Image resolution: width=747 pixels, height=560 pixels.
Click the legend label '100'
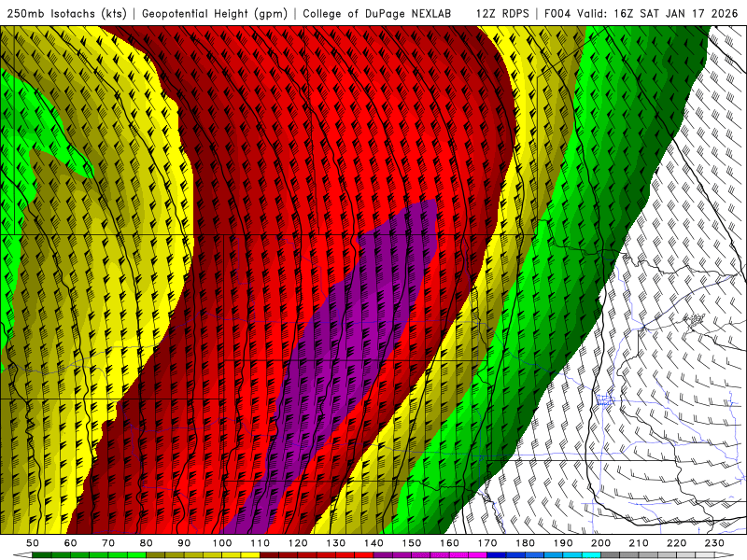coord(222,543)
